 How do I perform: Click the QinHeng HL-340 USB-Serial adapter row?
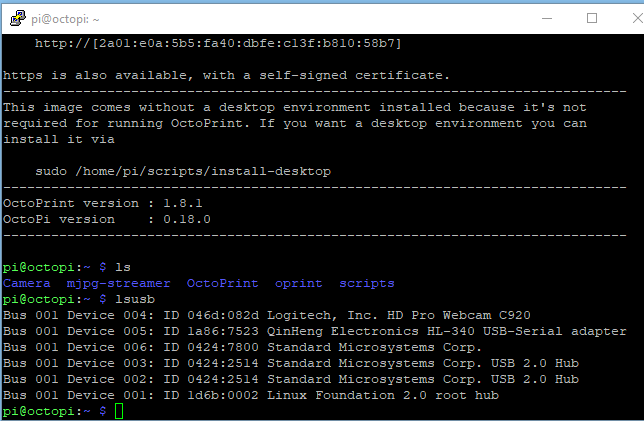(x=315, y=332)
